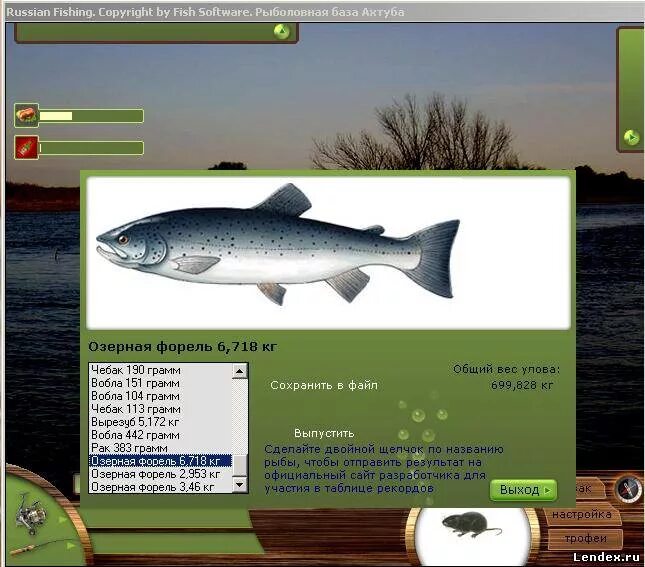
Task: Open the настройка settings tab
Action: (581, 514)
